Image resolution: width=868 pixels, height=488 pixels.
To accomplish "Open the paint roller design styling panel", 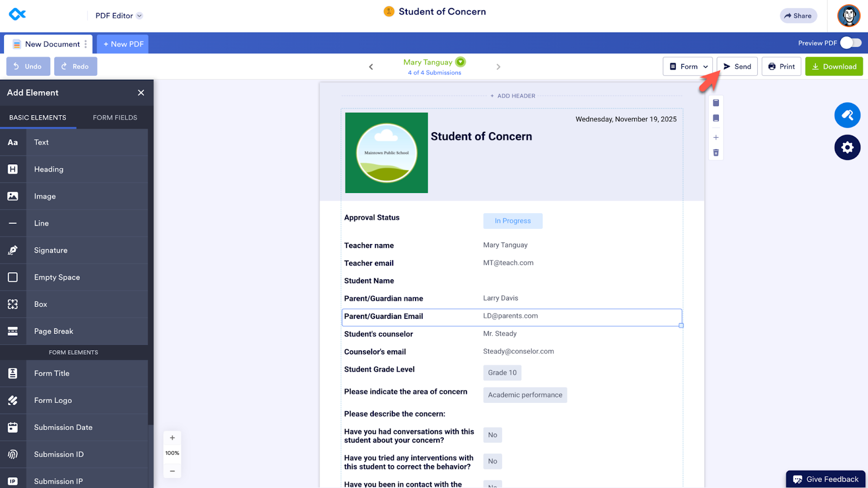I will pyautogui.click(x=847, y=115).
